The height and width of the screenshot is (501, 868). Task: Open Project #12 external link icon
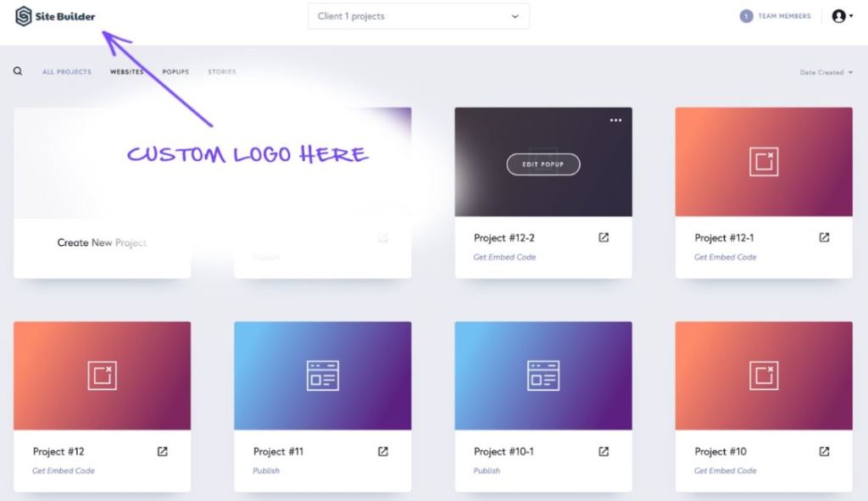click(163, 452)
